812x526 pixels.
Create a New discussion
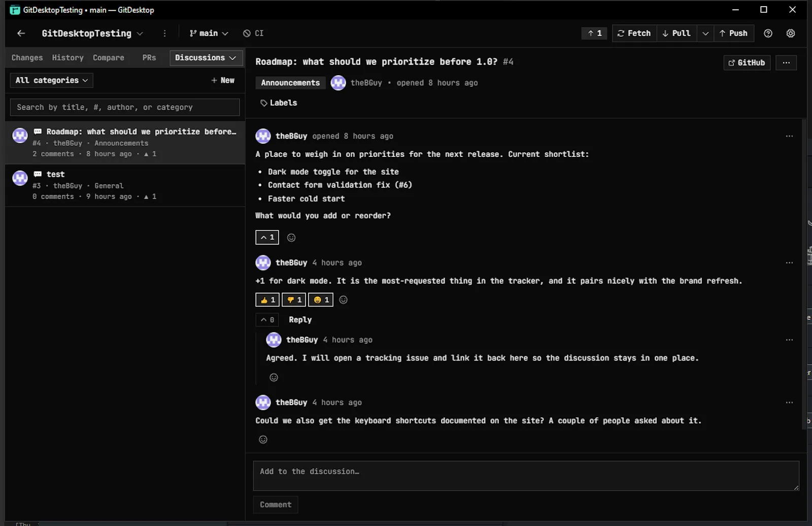coord(223,81)
